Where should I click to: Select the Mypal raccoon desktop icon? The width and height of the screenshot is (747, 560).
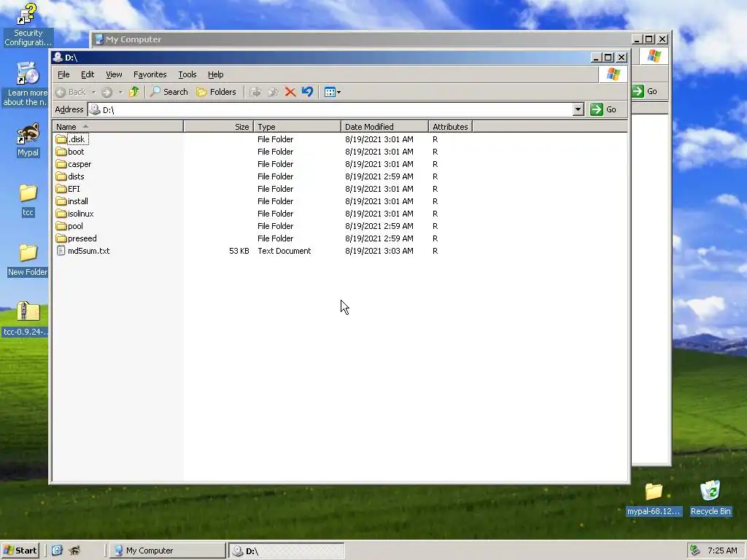28,140
